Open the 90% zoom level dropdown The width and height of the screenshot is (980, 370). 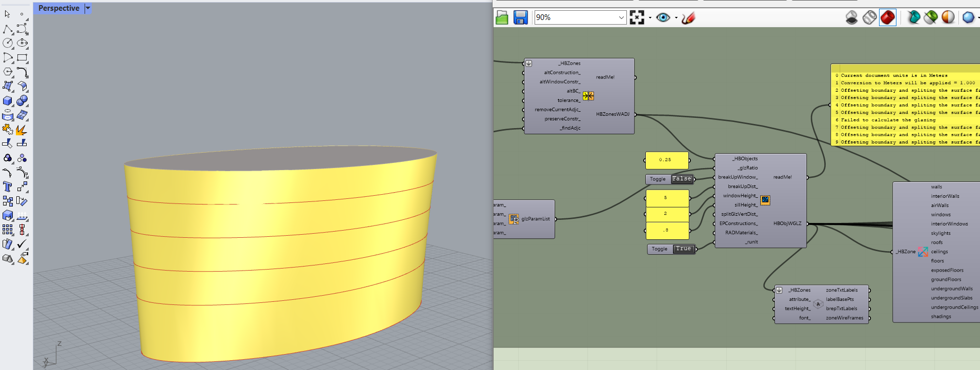[621, 17]
